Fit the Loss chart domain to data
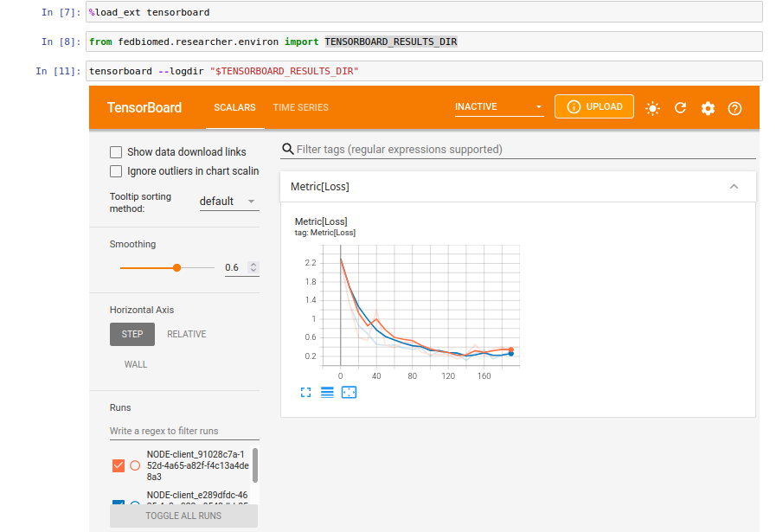The image size is (776, 532). pos(349,392)
